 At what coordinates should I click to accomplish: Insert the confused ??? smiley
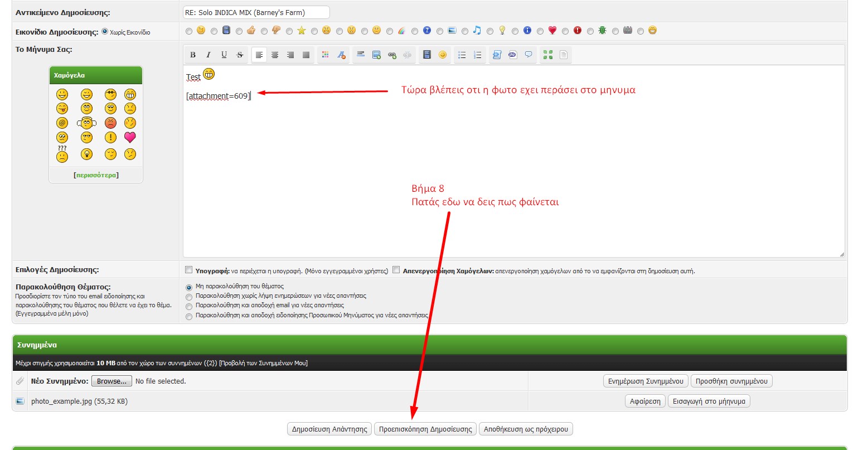tap(62, 154)
